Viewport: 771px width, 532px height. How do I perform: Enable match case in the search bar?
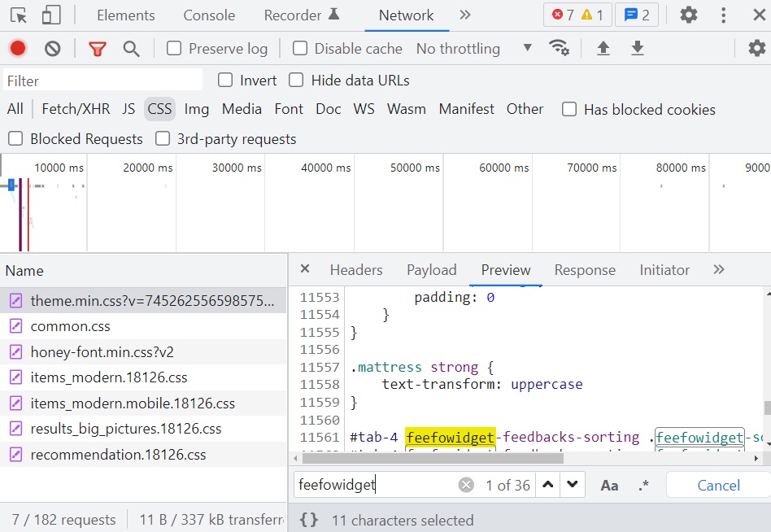point(609,485)
